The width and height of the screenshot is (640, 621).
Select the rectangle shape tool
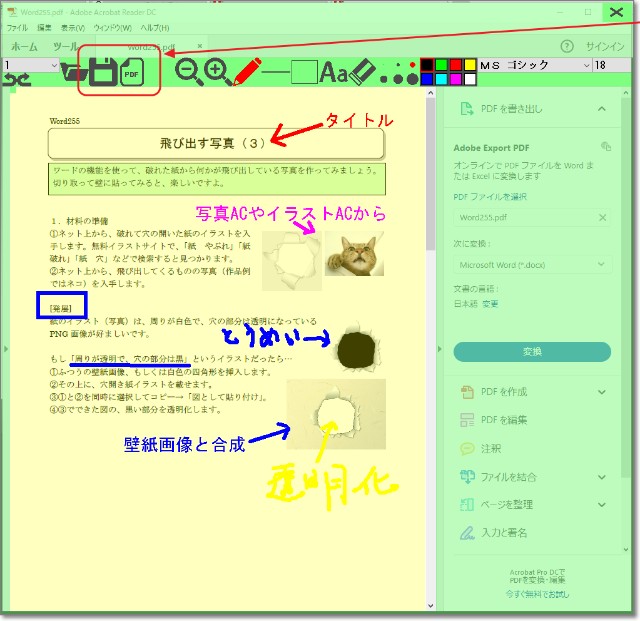point(304,72)
